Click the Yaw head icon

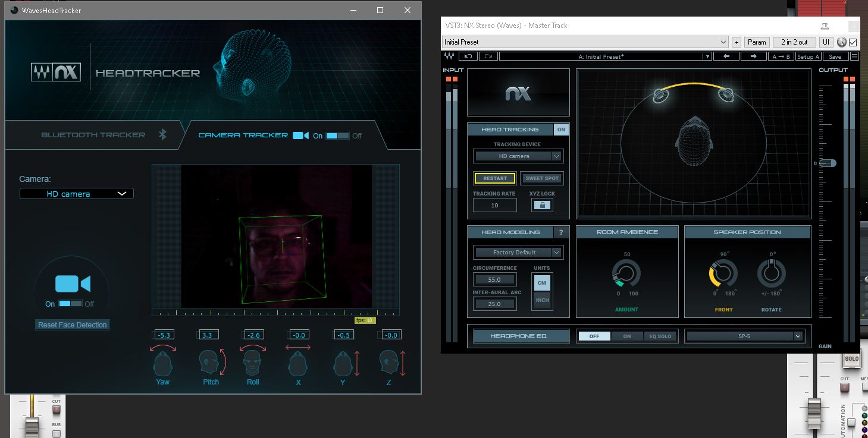click(162, 363)
